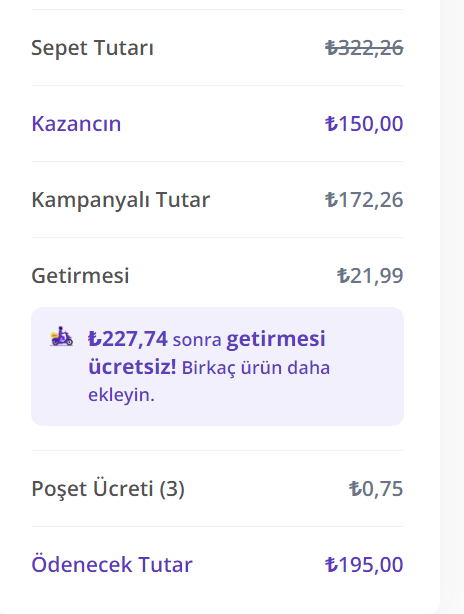This screenshot has height=614, width=464.
Task: Click the free delivery info banner
Action: pos(217,367)
